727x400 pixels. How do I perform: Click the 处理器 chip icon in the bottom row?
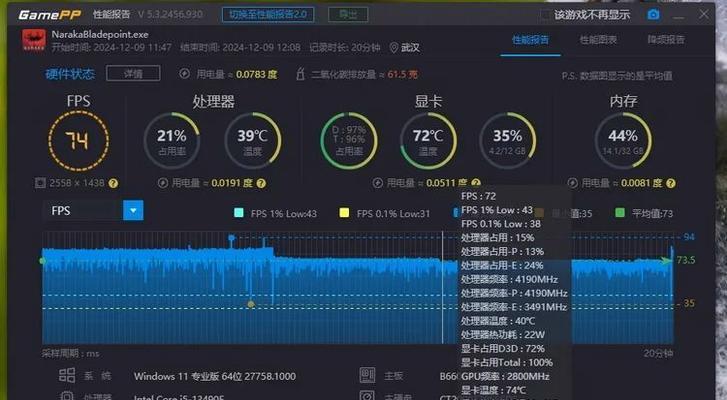click(x=67, y=396)
